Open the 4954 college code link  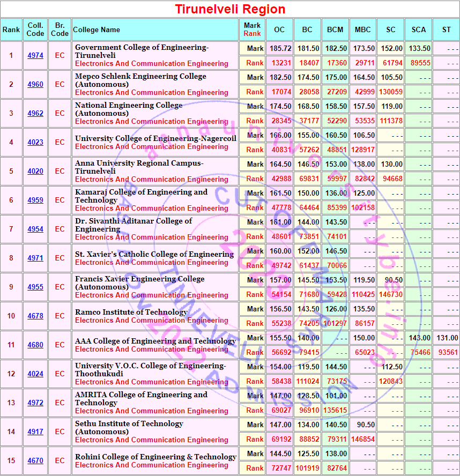pyautogui.click(x=35, y=229)
